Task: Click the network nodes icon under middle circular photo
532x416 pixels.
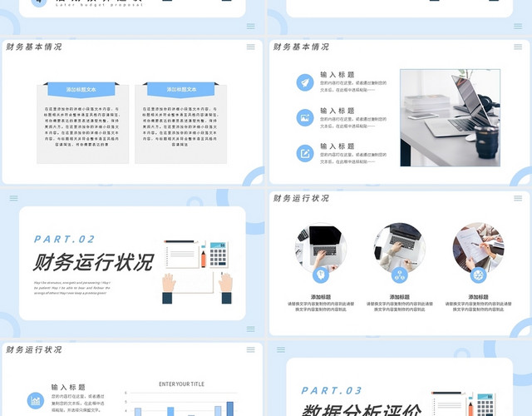Action: (x=399, y=275)
